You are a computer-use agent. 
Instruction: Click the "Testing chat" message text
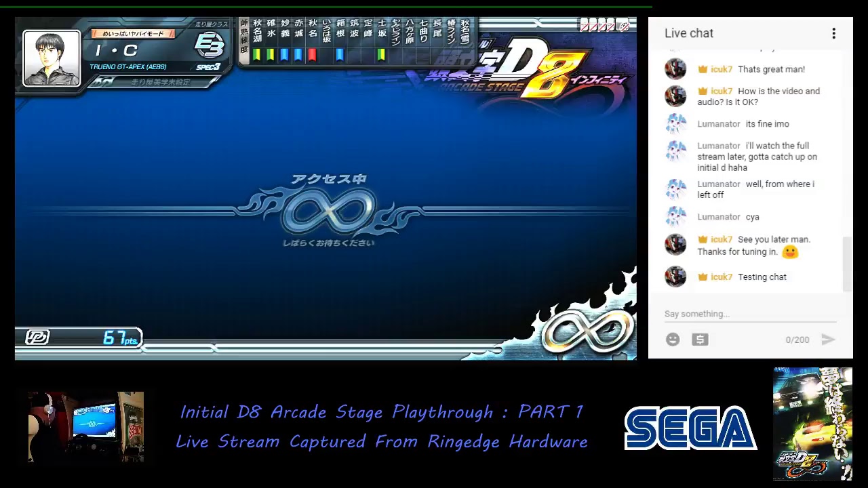(762, 277)
